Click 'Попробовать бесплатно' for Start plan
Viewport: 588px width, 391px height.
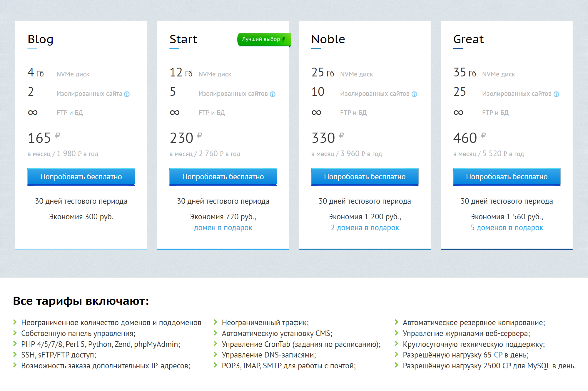click(x=223, y=177)
